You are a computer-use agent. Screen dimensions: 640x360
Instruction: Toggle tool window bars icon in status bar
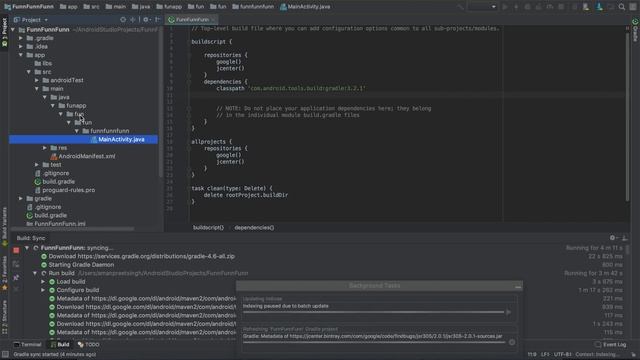[5, 355]
